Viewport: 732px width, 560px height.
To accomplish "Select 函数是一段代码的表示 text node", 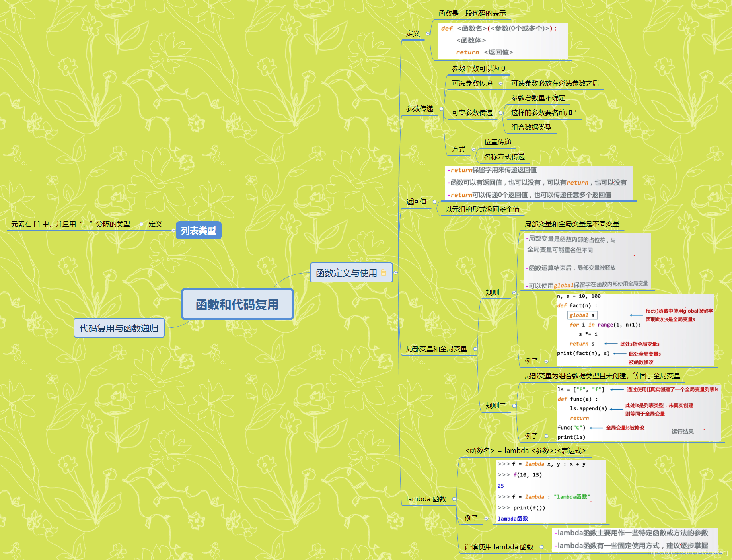I will pyautogui.click(x=472, y=13).
